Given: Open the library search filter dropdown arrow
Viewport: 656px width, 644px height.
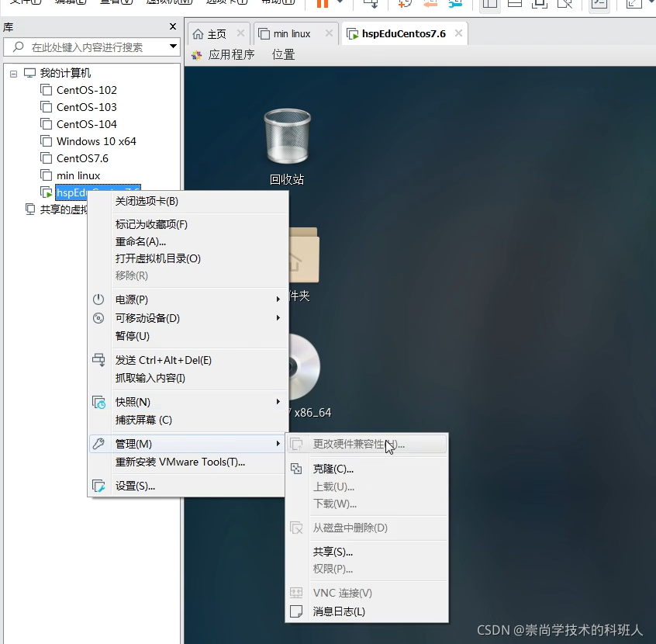Looking at the screenshot, I should click(173, 47).
